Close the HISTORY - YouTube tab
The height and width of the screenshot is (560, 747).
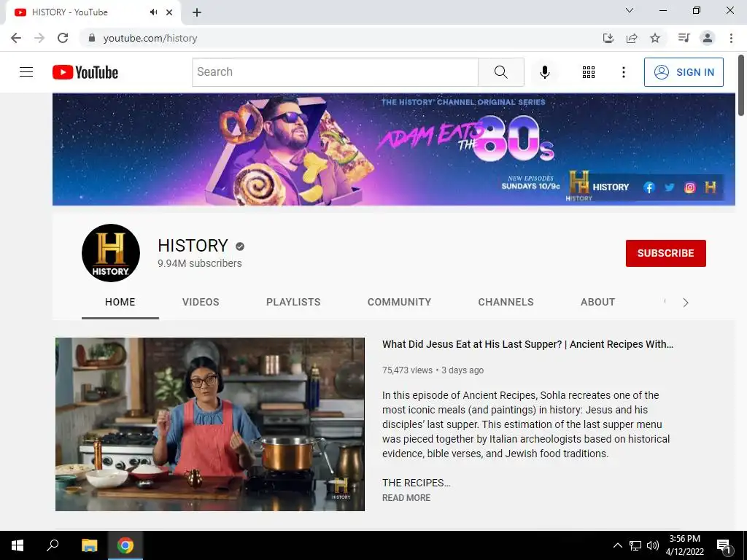169,12
